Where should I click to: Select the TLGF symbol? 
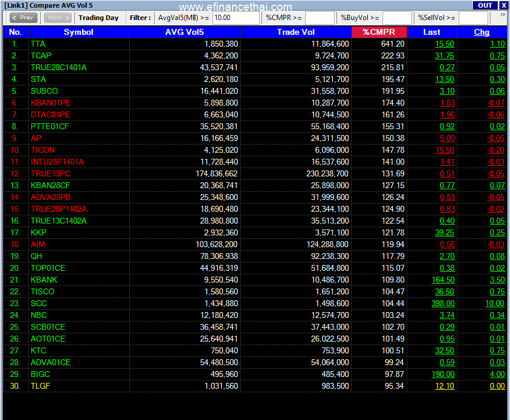click(40, 386)
